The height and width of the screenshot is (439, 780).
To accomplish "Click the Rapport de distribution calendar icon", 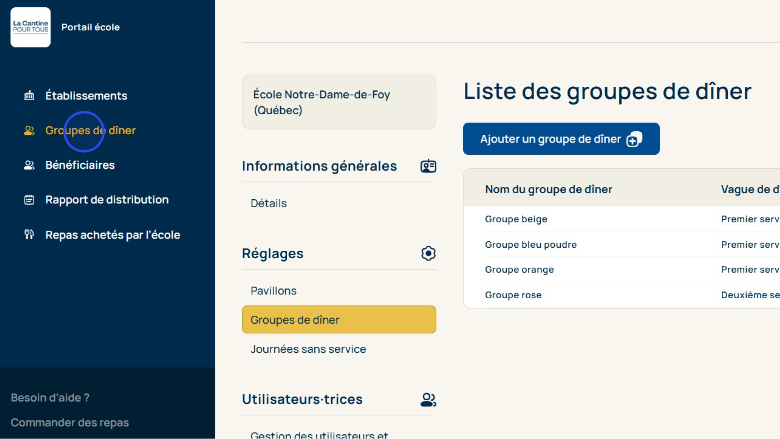I will click(29, 200).
